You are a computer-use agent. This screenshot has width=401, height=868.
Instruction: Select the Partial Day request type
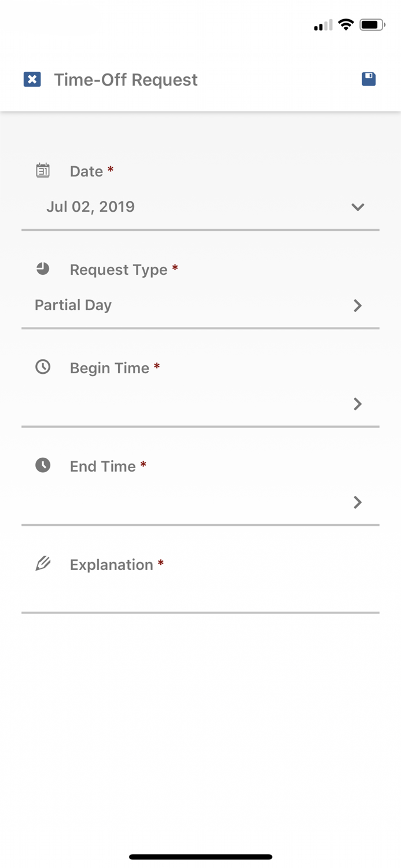click(x=73, y=306)
